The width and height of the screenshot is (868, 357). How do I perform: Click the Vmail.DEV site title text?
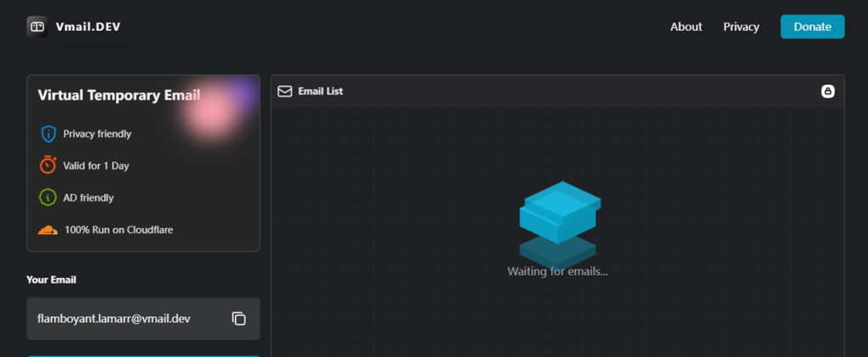tap(89, 26)
